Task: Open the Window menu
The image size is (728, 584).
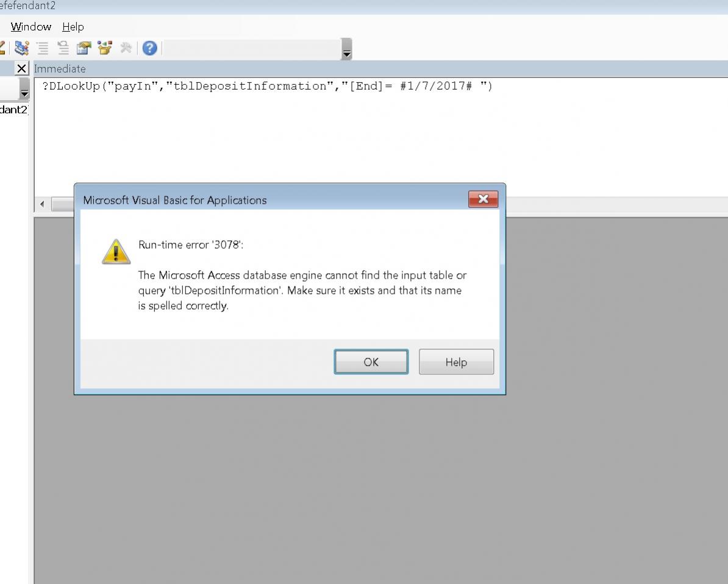Action: (x=31, y=27)
